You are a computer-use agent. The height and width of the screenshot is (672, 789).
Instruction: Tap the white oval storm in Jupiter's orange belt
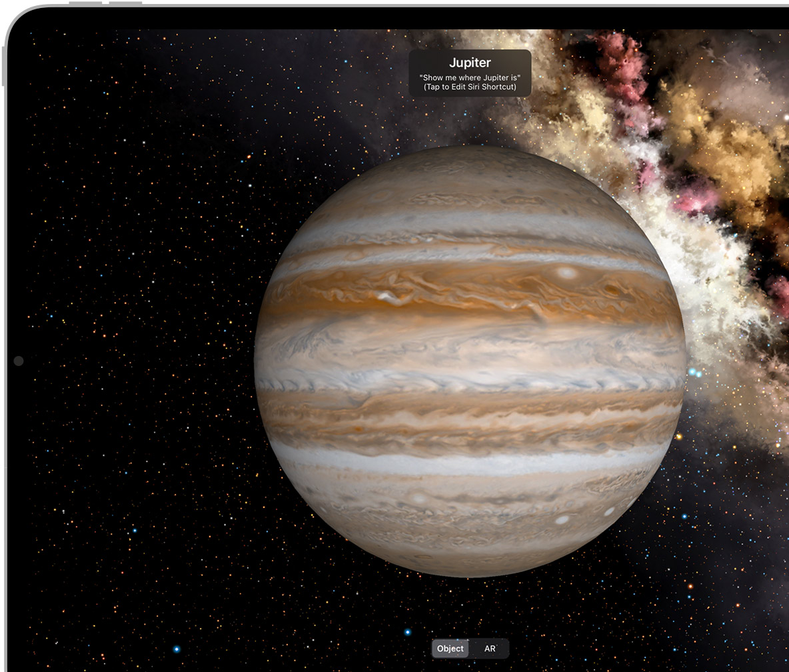click(566, 273)
